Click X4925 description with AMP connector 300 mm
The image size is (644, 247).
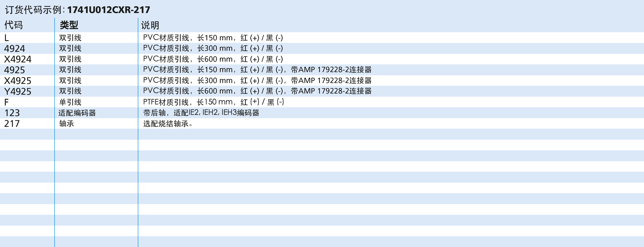tap(257, 80)
